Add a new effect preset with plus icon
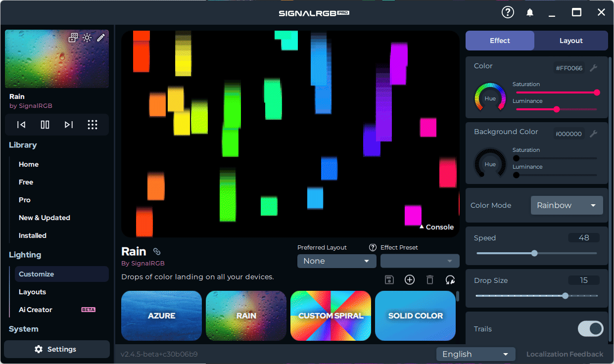This screenshot has width=614, height=364. click(x=410, y=280)
